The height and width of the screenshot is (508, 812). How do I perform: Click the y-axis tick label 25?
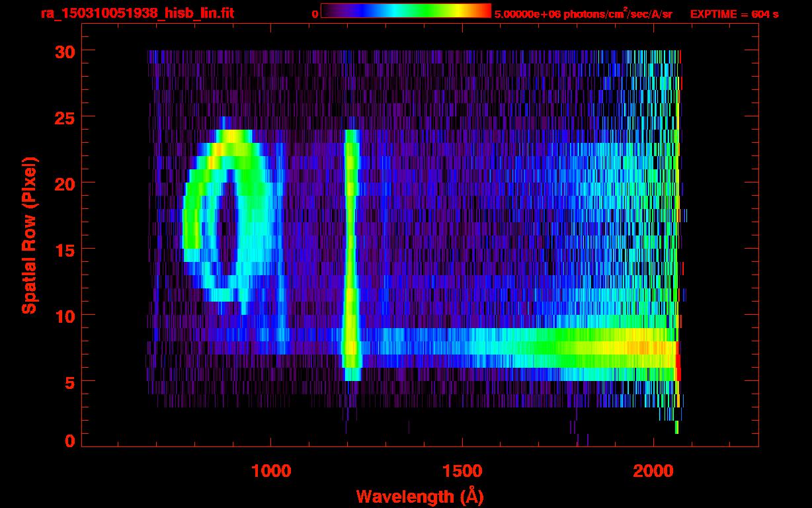click(x=64, y=117)
